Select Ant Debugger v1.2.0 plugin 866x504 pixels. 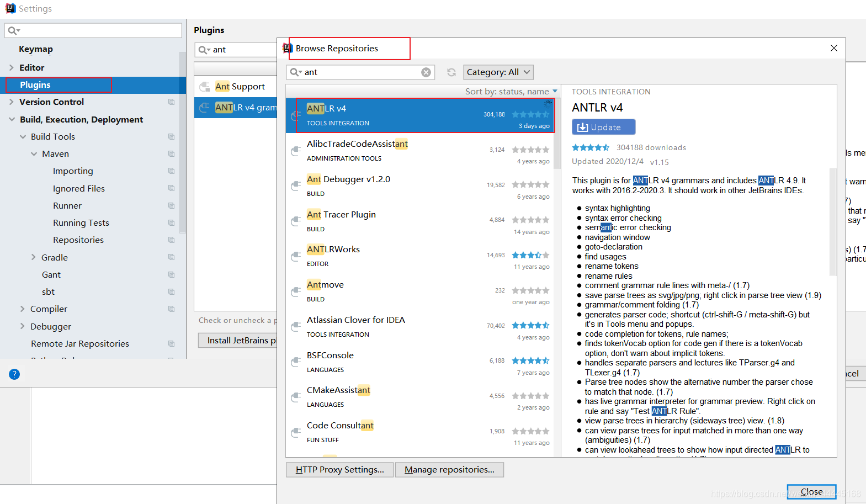click(421, 186)
